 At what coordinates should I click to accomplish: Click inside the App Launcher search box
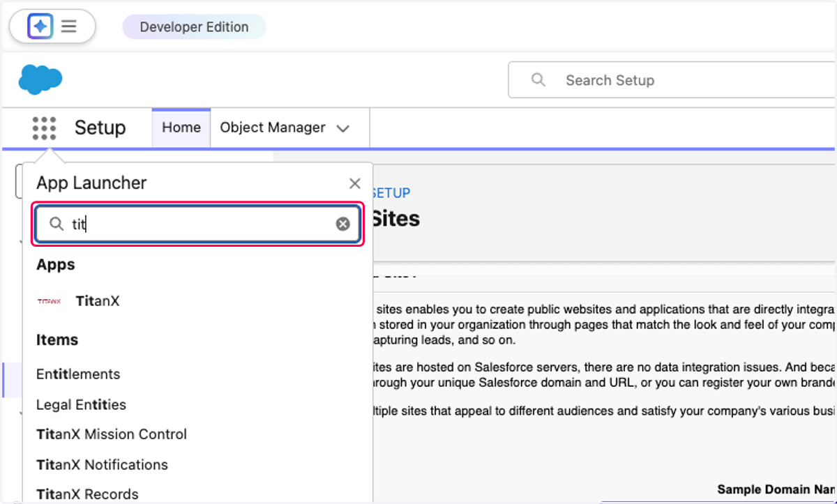point(198,224)
